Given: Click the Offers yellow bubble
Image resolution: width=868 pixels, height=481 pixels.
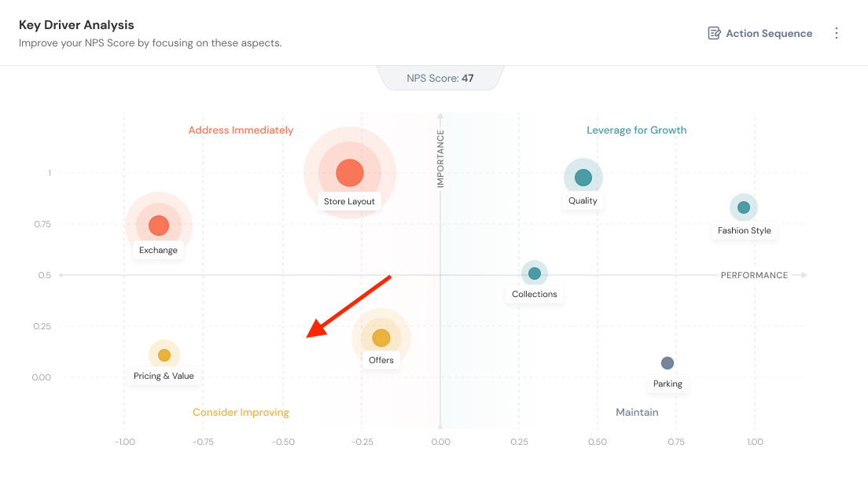Looking at the screenshot, I should (381, 338).
